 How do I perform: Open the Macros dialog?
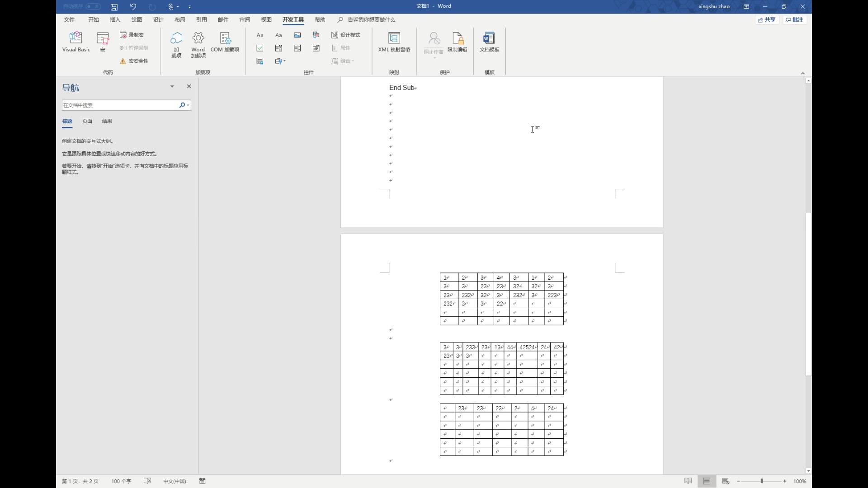click(103, 42)
